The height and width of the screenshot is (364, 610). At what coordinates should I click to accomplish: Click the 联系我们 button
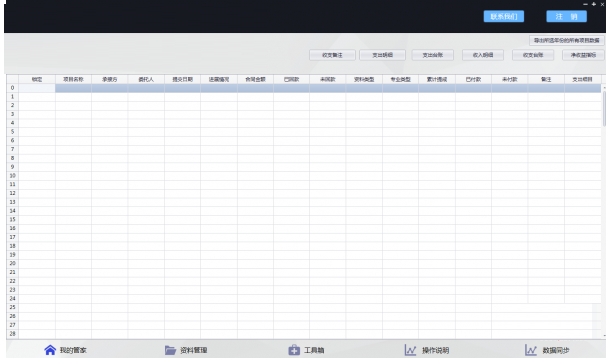[504, 16]
